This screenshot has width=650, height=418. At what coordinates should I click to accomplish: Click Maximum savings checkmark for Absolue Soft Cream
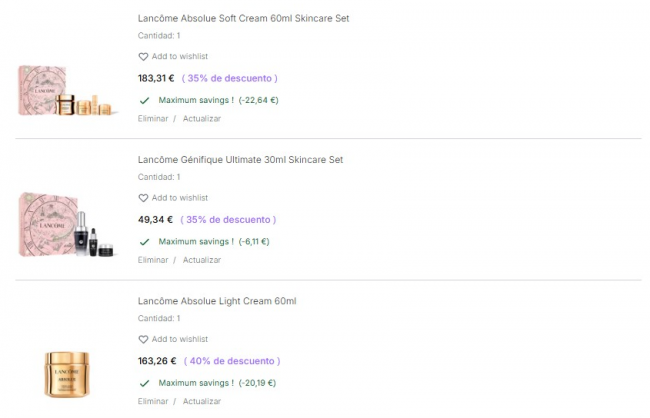coord(145,100)
